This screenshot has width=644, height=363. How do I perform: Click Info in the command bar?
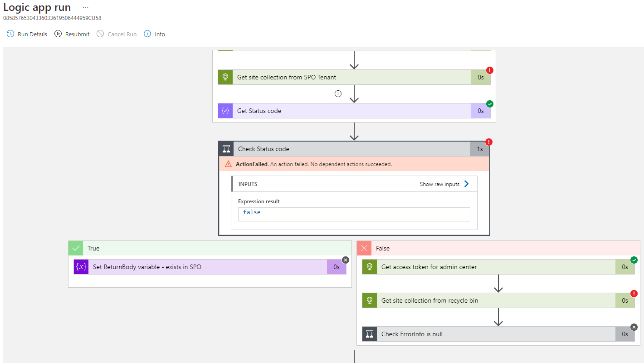(154, 34)
